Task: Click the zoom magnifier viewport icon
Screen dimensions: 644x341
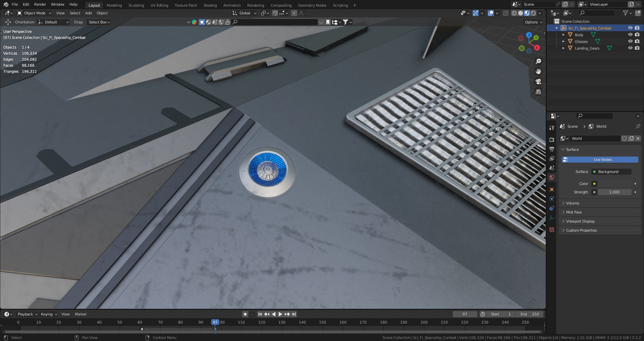Action: pyautogui.click(x=538, y=61)
